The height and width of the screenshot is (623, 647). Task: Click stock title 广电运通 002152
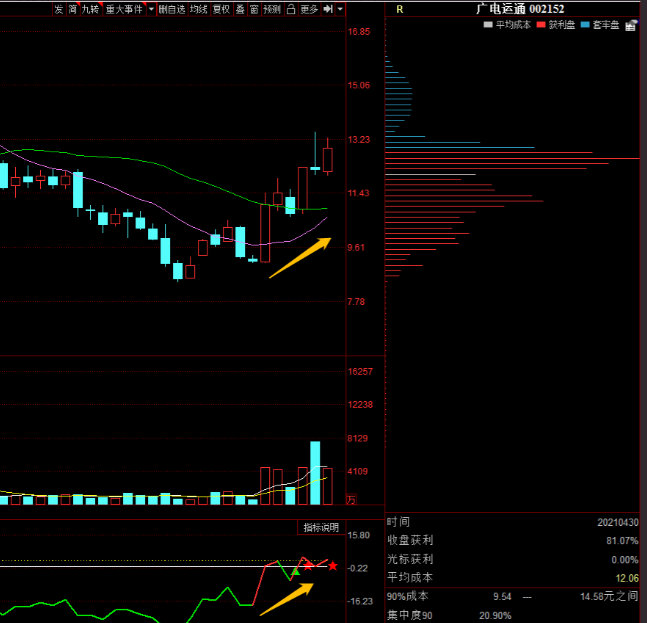pos(520,9)
